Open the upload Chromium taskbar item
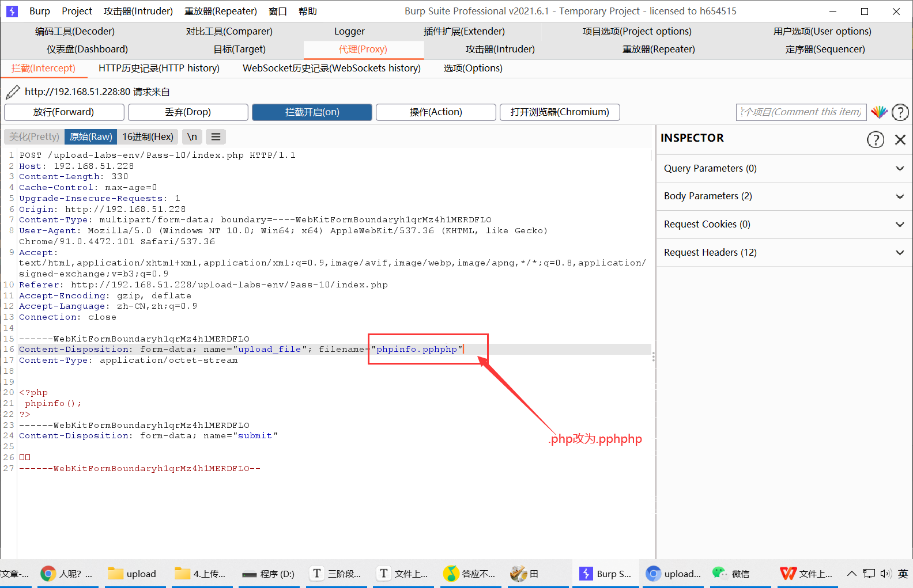The image size is (913, 588). (x=673, y=574)
